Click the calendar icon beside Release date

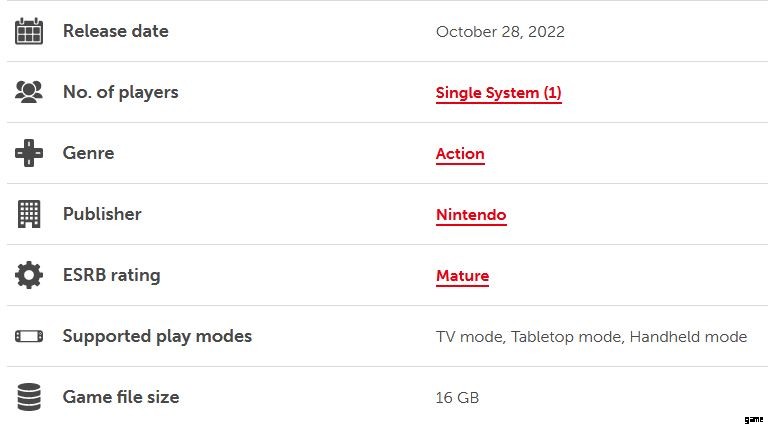29,31
